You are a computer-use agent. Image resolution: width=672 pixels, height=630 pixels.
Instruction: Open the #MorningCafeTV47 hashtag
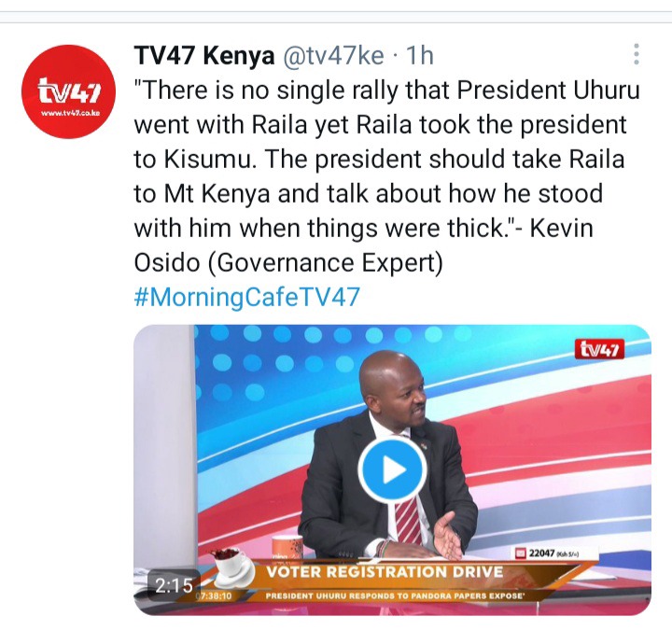pos(246,297)
